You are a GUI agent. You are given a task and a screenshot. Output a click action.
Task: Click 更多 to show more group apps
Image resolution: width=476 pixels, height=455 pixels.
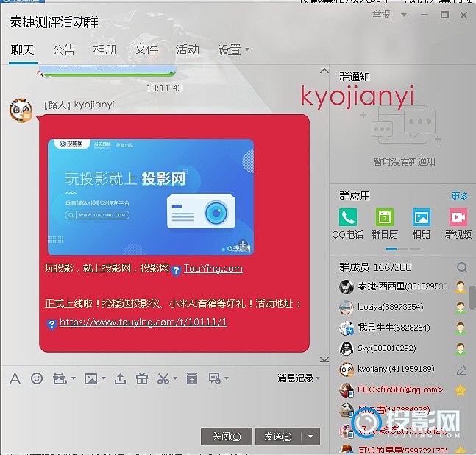tap(459, 197)
